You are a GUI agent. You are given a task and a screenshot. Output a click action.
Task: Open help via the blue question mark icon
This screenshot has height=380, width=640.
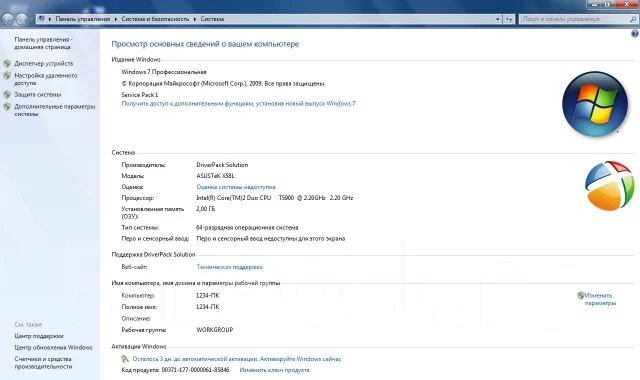[635, 34]
